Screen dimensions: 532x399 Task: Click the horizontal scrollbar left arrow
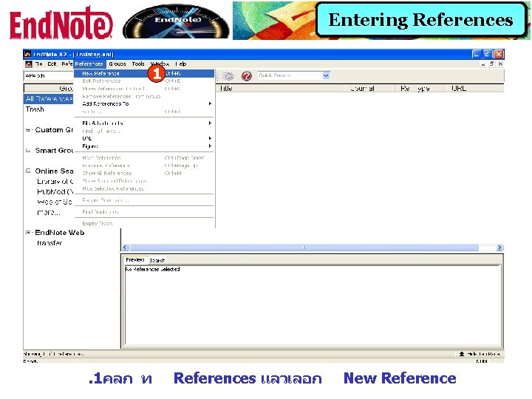pyautogui.click(x=125, y=248)
